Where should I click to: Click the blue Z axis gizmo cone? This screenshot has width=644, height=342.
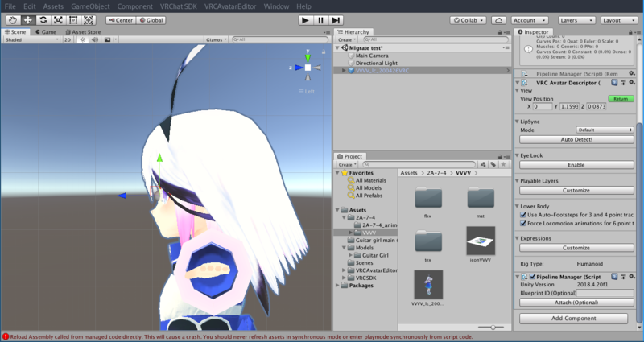[x=299, y=68]
